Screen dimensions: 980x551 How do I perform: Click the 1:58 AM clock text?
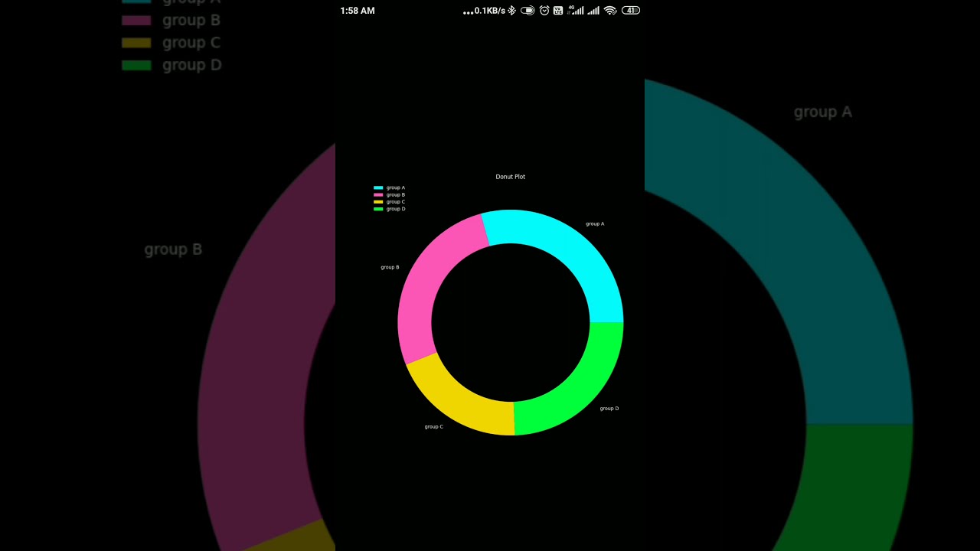pos(358,11)
